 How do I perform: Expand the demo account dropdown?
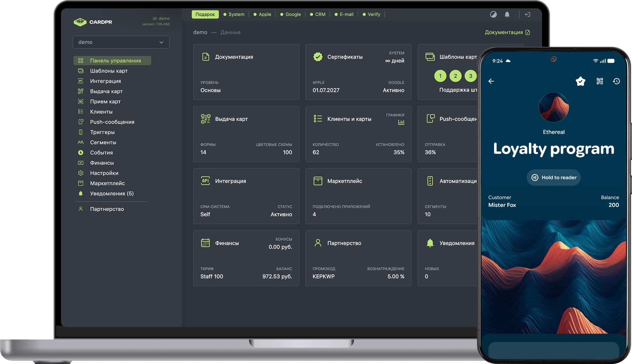pyautogui.click(x=121, y=42)
